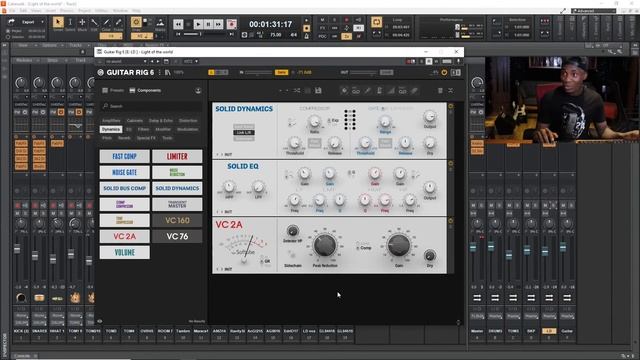640x360 pixels.
Task: Pause the transport
Action: [x=209, y=24]
